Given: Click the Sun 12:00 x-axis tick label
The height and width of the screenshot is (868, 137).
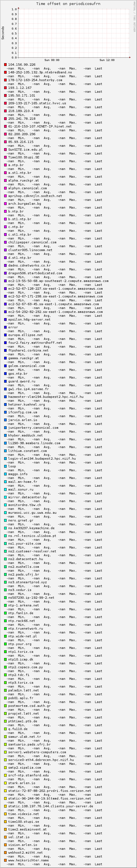Looking at the screenshot, I should [107, 60].
